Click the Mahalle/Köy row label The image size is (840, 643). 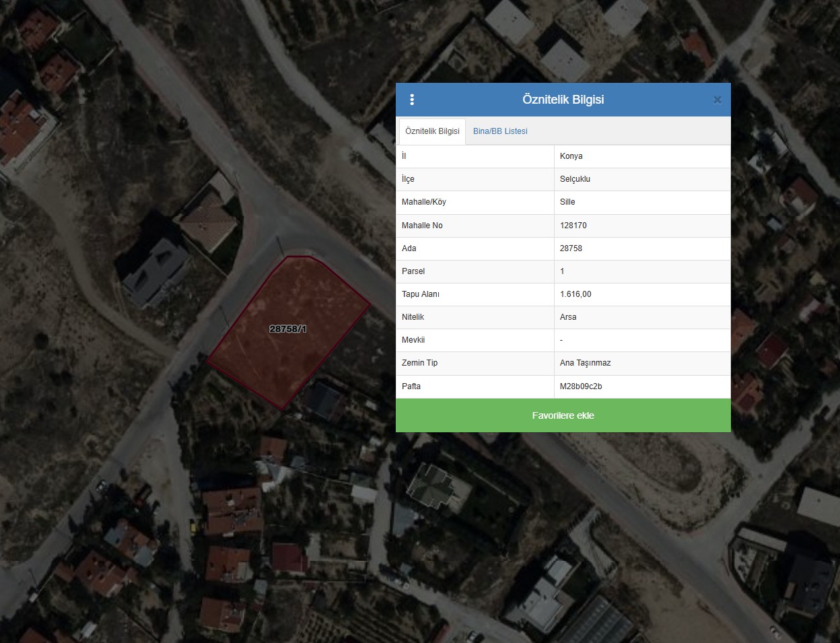point(424,202)
